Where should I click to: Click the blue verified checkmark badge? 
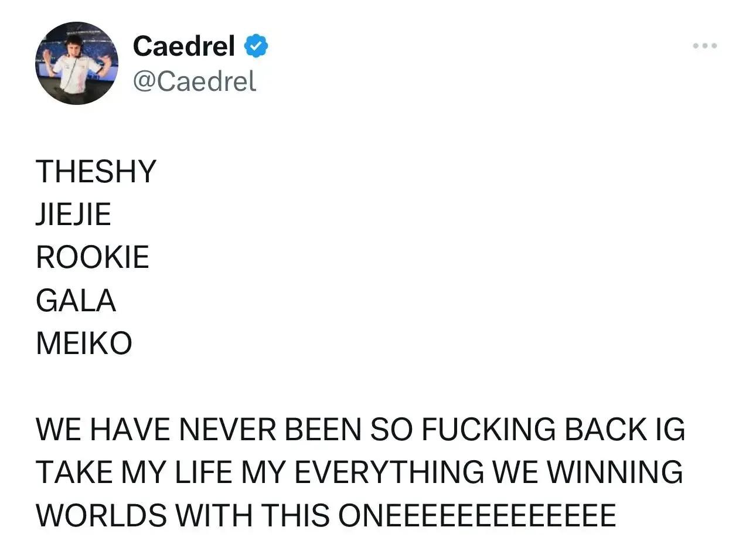tap(256, 46)
